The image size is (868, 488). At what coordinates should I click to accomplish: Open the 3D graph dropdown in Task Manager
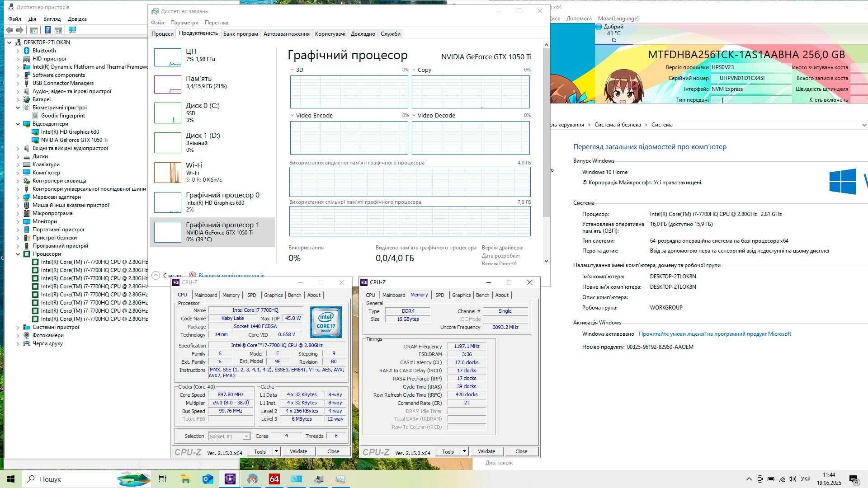[x=292, y=70]
